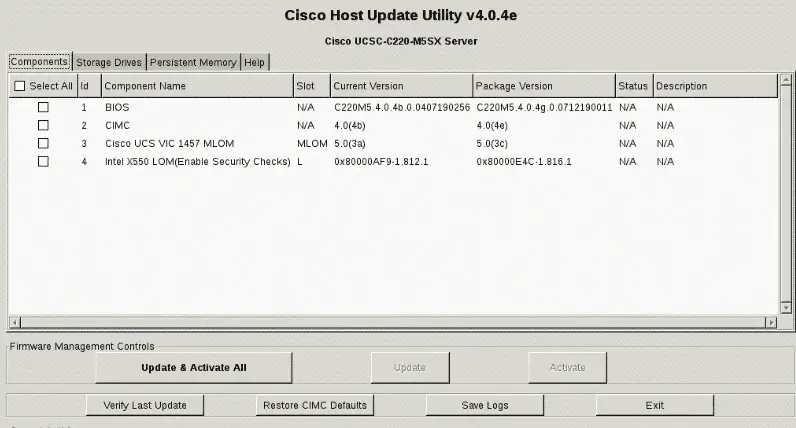Click VIC current version 5.0(3a)

350,144
